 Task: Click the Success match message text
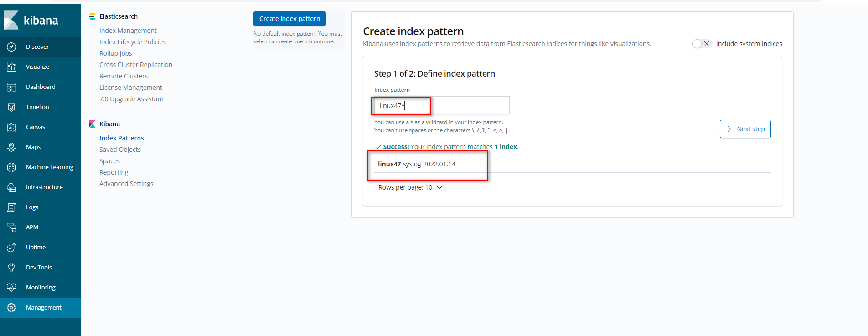[x=450, y=147]
